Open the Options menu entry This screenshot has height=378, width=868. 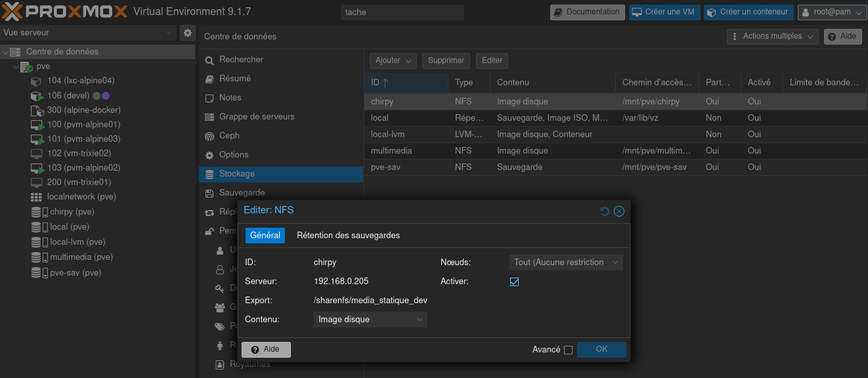click(234, 155)
